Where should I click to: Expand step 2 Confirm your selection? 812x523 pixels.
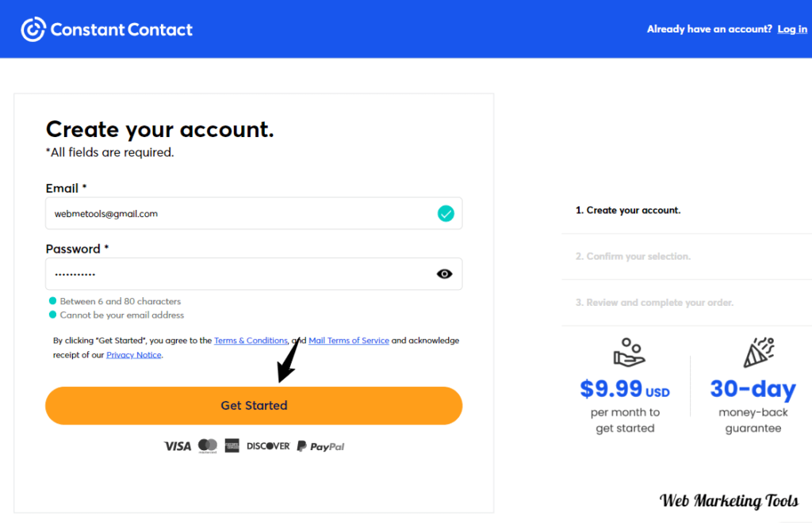coord(632,256)
